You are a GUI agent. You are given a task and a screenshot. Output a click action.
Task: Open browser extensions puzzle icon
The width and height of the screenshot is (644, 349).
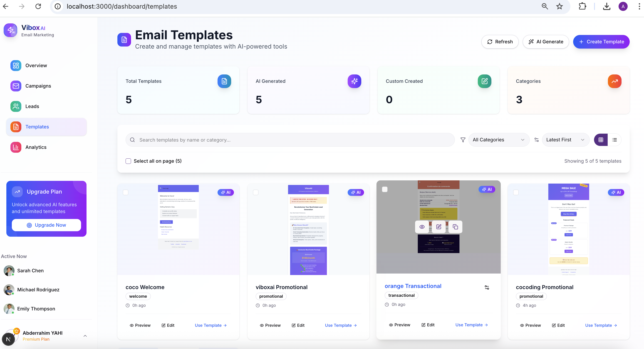pos(582,7)
